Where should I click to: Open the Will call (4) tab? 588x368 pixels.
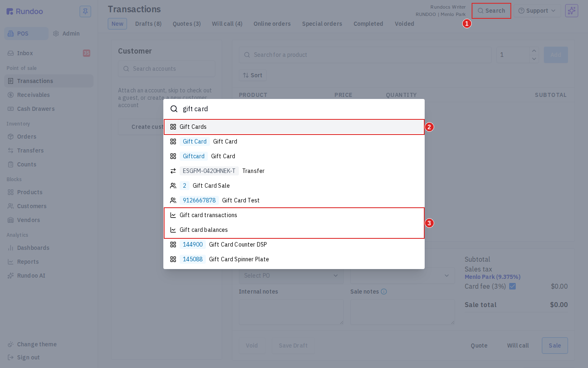click(227, 24)
